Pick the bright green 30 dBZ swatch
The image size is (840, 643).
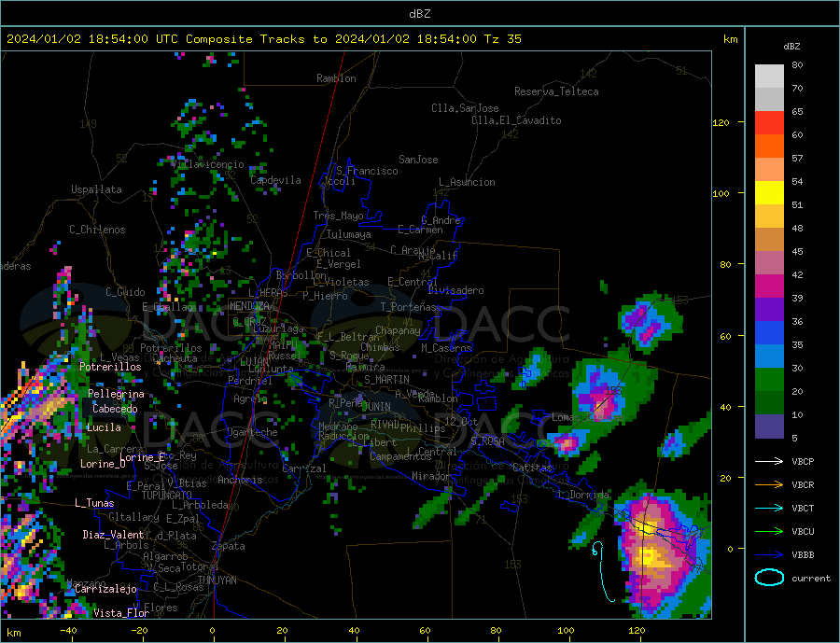[769, 380]
